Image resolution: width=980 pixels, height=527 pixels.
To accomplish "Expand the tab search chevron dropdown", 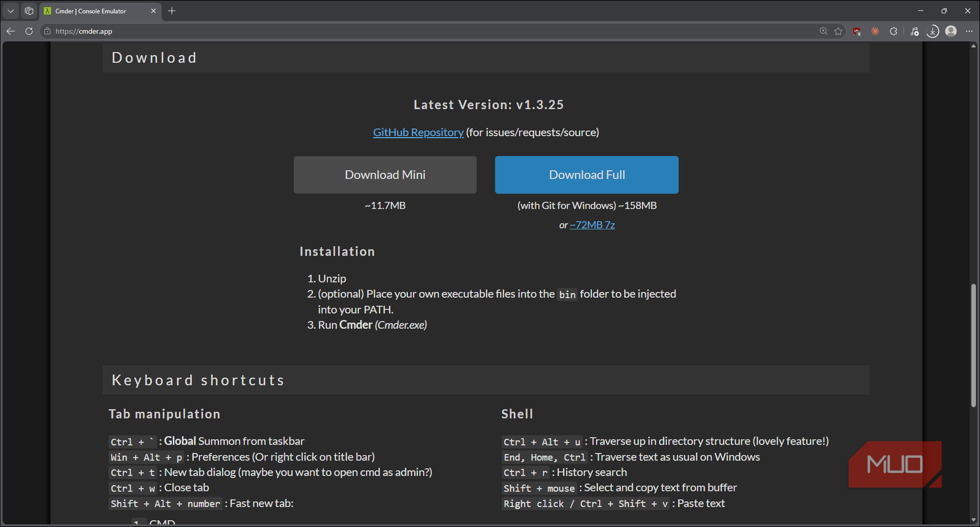I will (11, 11).
